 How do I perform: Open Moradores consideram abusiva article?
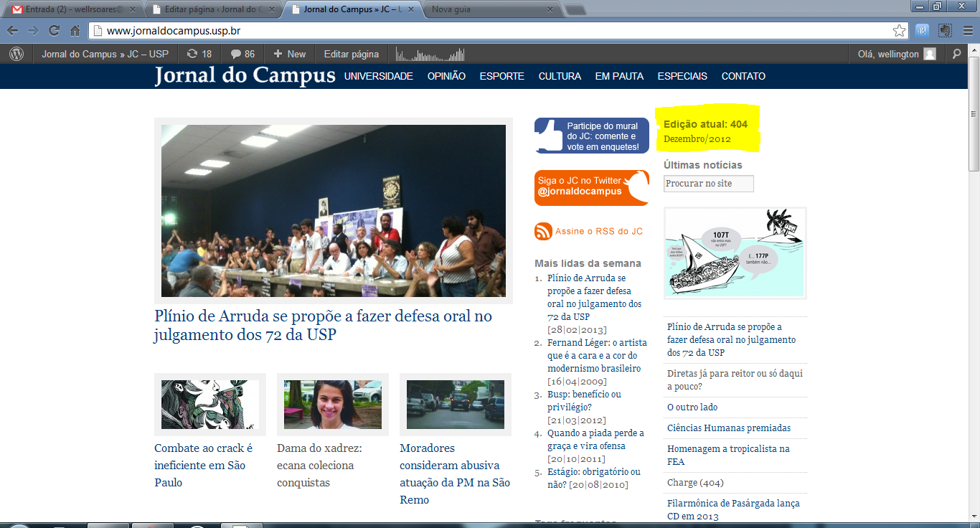coord(455,474)
